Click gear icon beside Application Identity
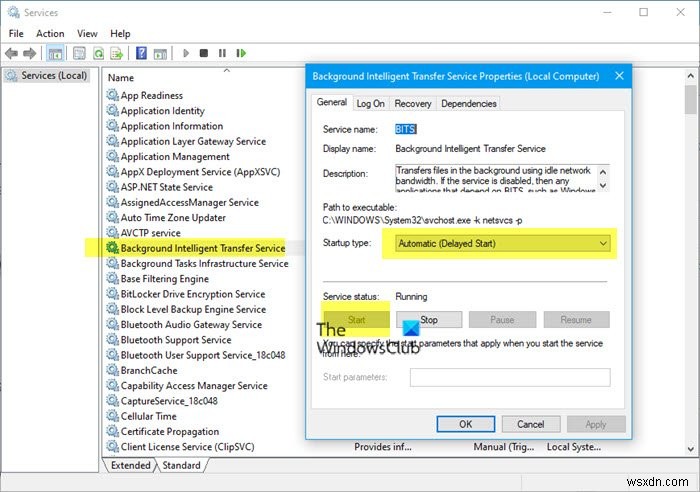This screenshot has width=700, height=492. [112, 110]
